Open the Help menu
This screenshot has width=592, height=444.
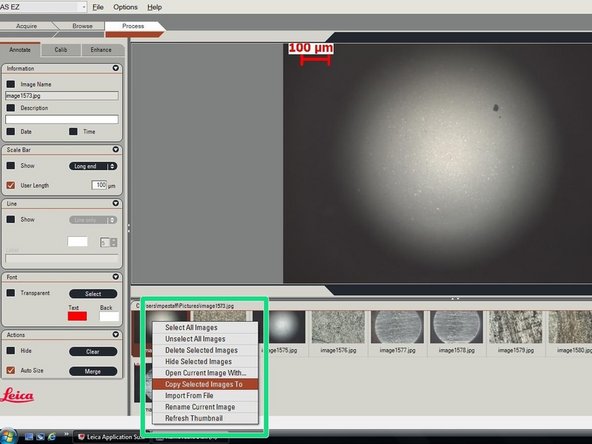154,7
